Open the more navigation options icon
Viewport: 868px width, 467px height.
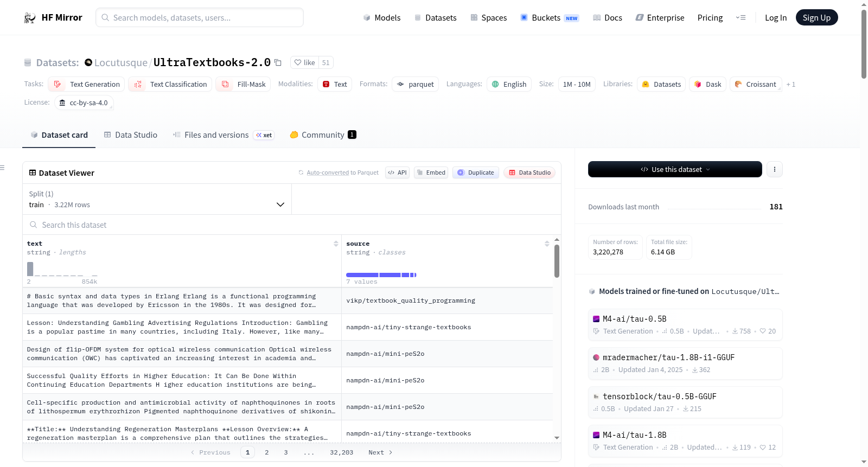click(741, 18)
